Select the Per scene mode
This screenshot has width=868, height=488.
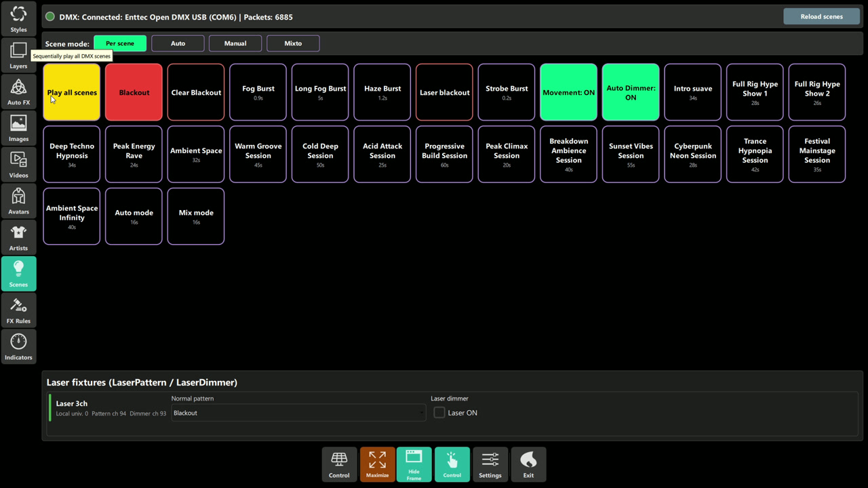pyautogui.click(x=120, y=43)
